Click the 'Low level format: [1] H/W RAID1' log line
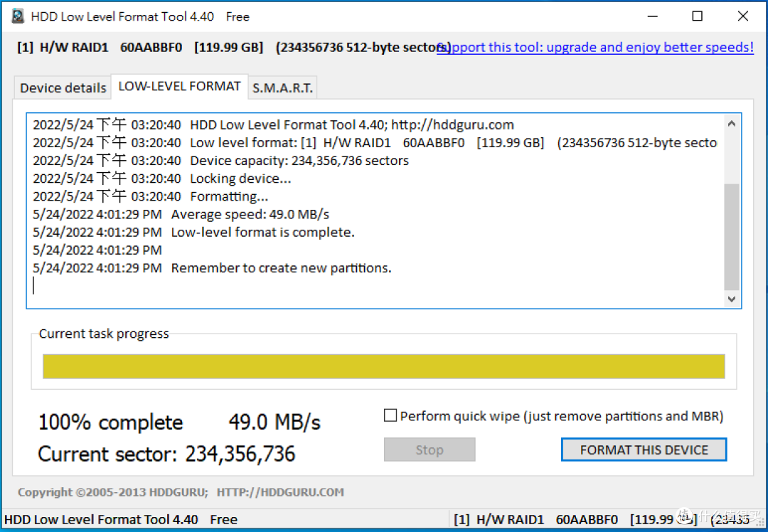 375,142
